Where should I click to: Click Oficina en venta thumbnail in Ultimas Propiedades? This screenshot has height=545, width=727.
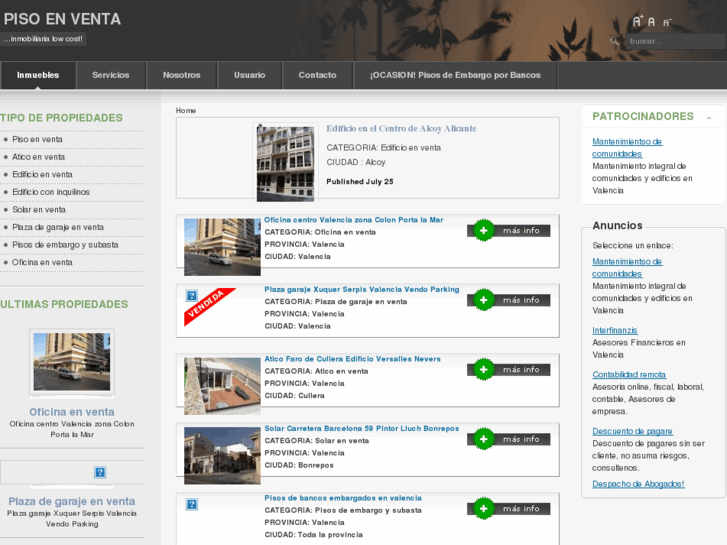pyautogui.click(x=72, y=362)
